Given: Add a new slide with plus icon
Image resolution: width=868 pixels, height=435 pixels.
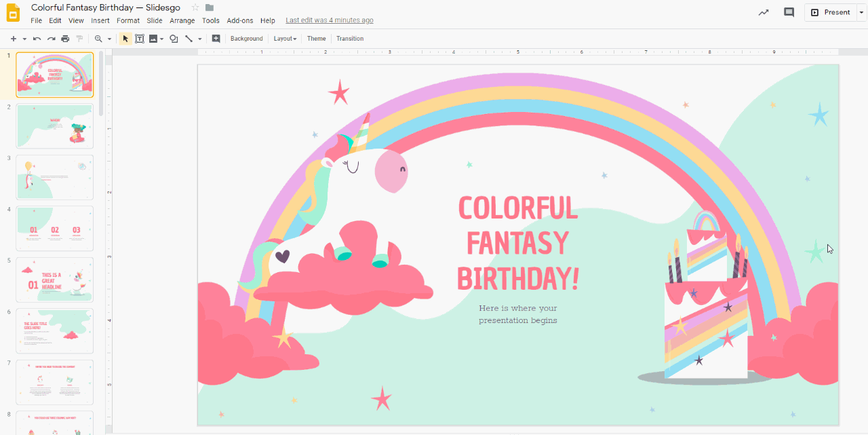Looking at the screenshot, I should [x=13, y=39].
